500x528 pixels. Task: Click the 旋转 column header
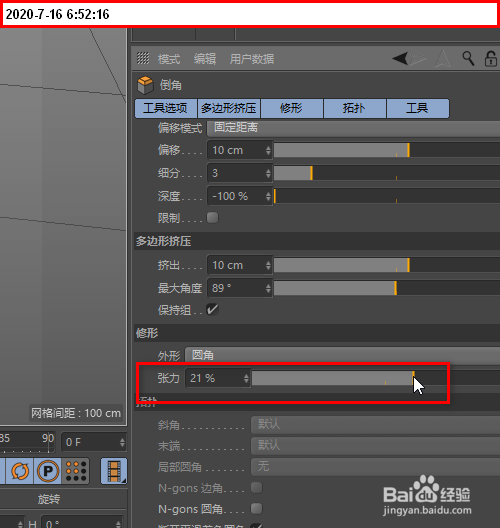click(49, 499)
